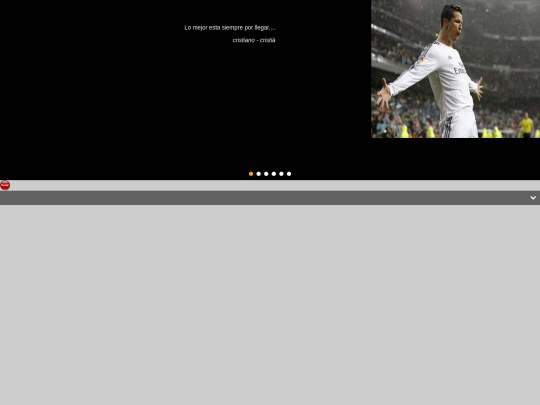Screen dimensions: 540x405
Task: Switch to the fourth slide dot
Action: [273, 174]
